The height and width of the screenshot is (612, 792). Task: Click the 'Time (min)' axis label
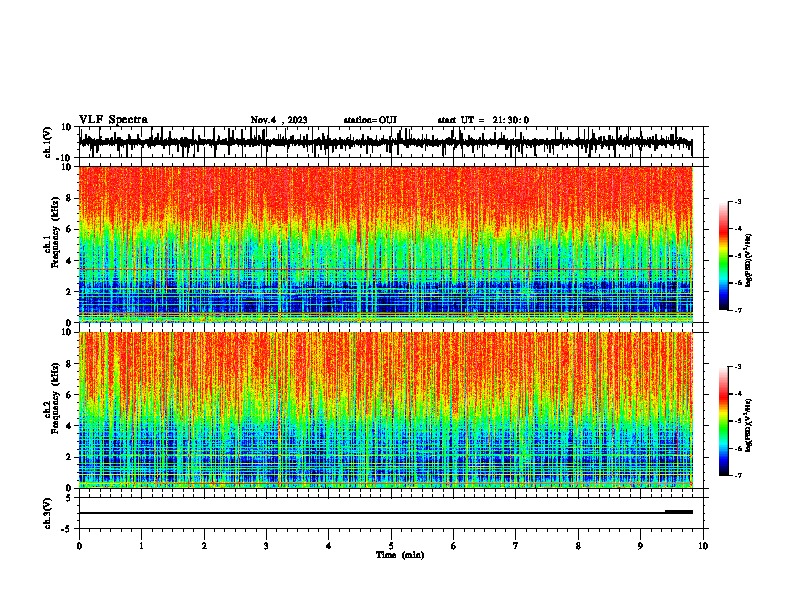(400, 555)
